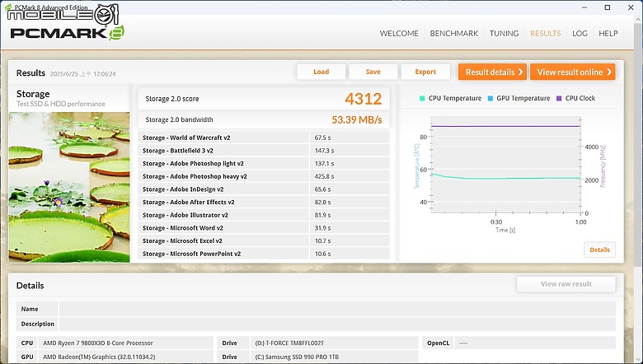
Task: Click the View raw result button
Action: (566, 284)
